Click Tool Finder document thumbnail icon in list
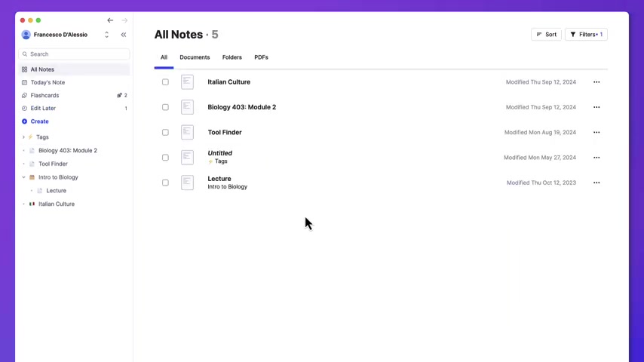This screenshot has height=362, width=644. tap(187, 132)
